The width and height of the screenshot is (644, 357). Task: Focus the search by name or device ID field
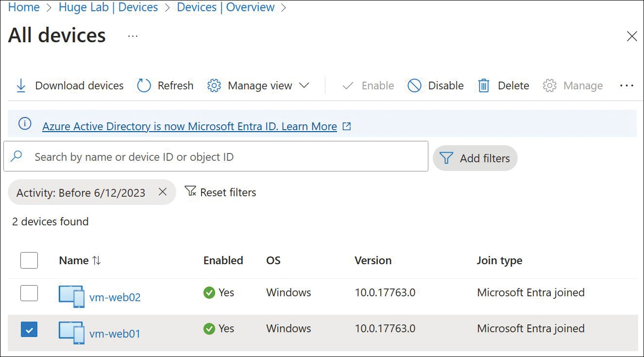point(216,156)
